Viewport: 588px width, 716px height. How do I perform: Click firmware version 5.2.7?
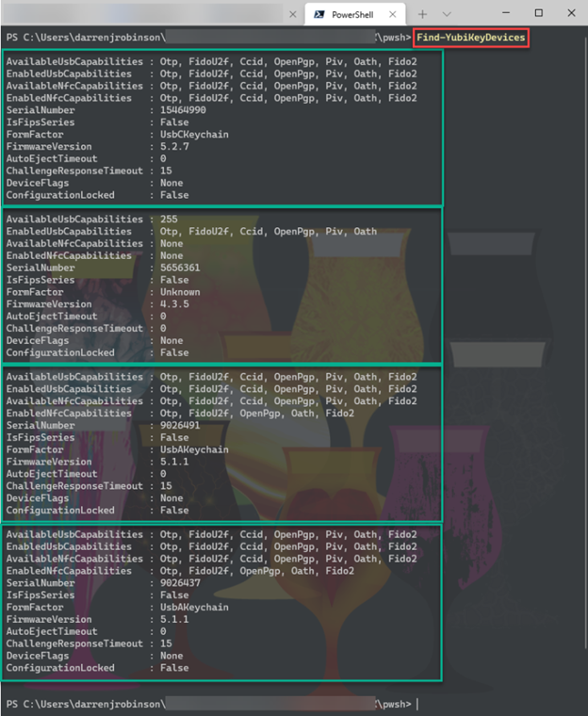pyautogui.click(x=174, y=147)
